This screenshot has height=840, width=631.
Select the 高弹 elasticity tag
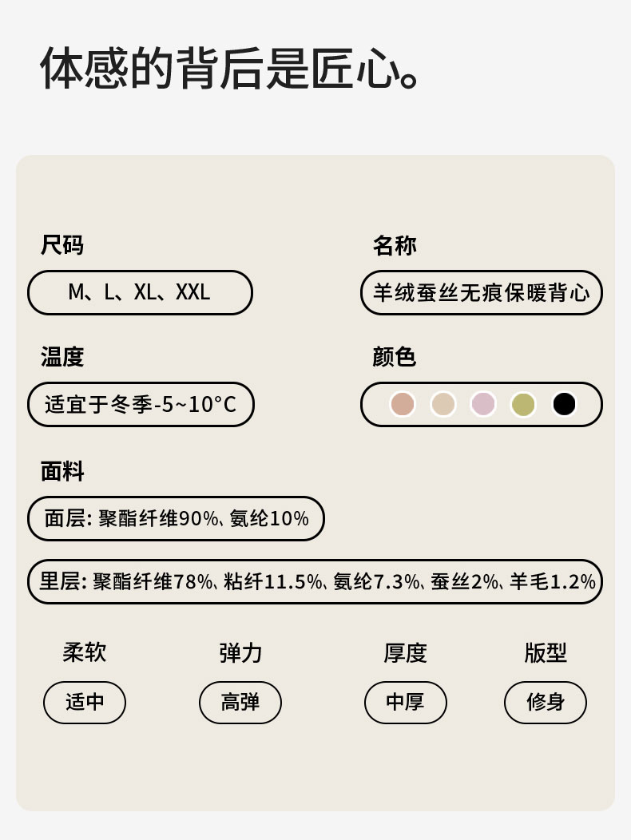tap(240, 703)
